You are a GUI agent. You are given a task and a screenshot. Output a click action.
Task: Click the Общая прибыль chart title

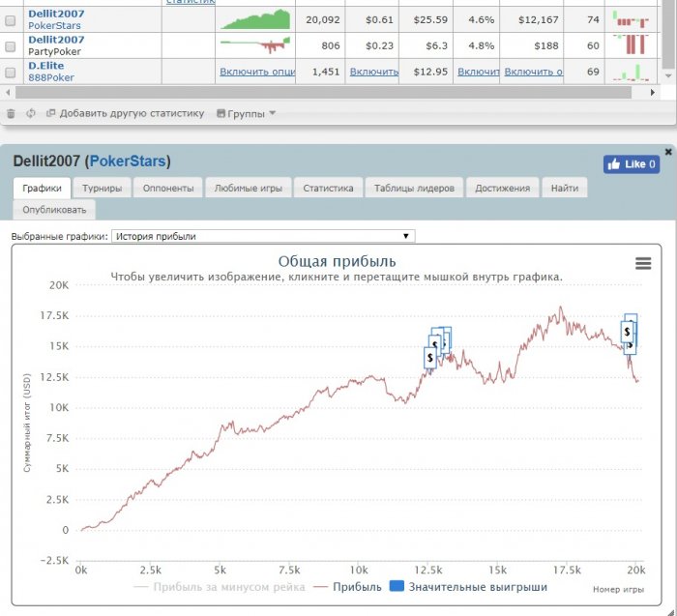(337, 261)
